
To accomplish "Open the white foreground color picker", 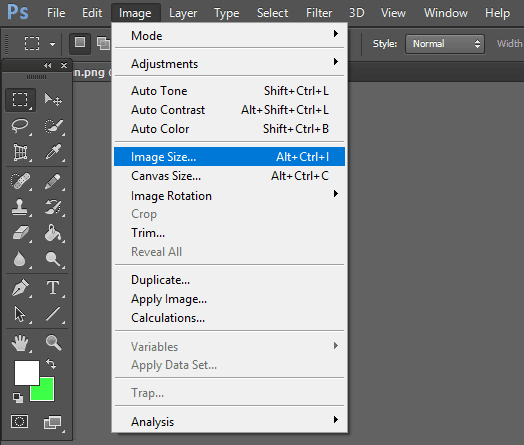I will click(x=27, y=373).
